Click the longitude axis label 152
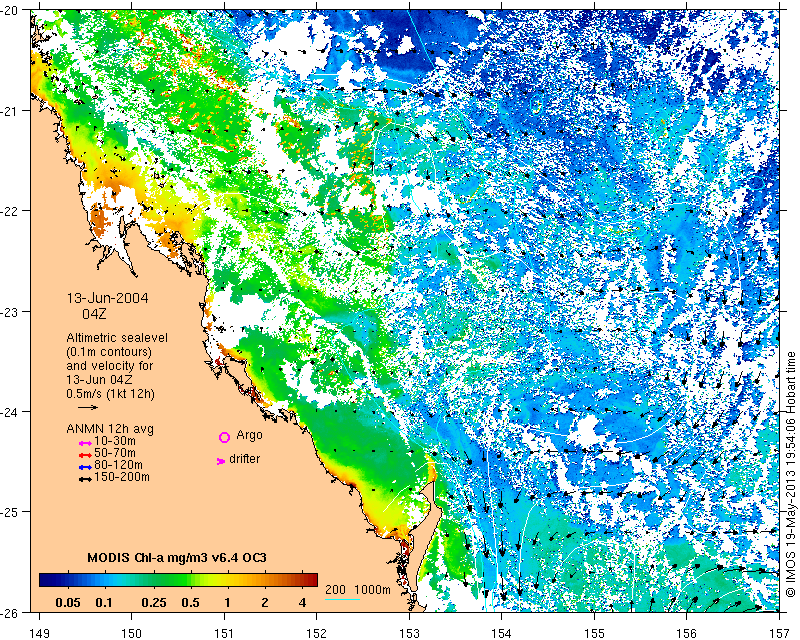The height and width of the screenshot is (640, 800). (317, 633)
